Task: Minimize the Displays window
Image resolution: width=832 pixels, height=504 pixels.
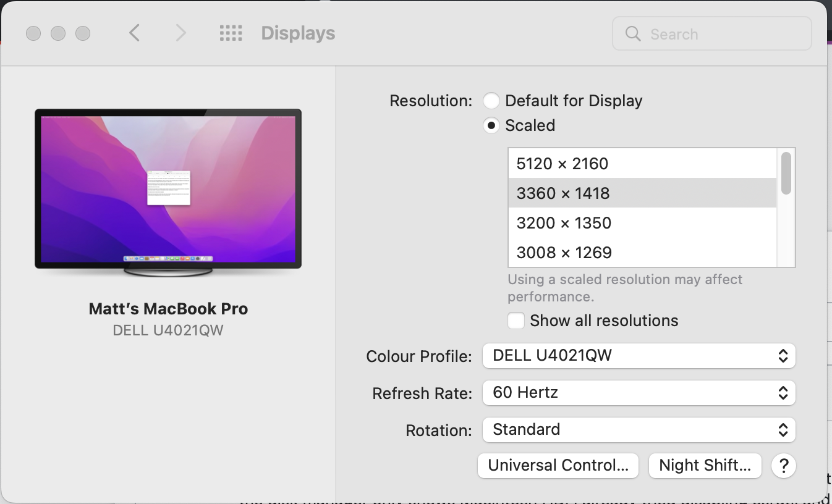Action: coord(58,33)
